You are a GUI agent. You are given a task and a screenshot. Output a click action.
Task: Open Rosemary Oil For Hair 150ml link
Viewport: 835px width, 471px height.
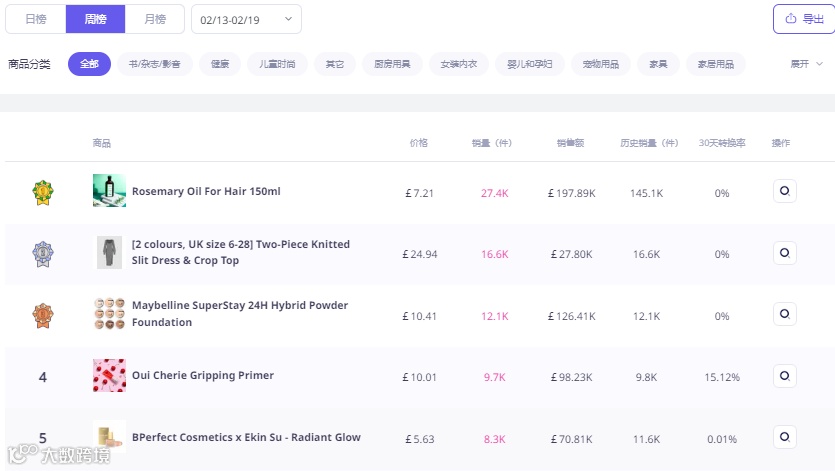pos(206,191)
